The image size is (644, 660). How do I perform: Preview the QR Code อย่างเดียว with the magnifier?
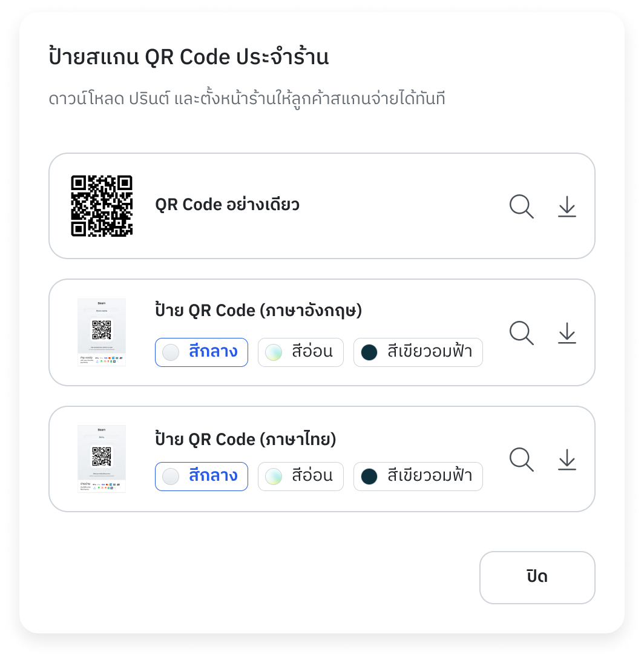coord(522,206)
